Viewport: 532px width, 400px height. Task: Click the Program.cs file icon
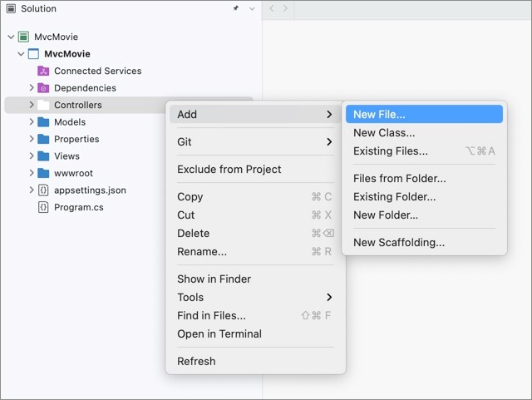[43, 207]
